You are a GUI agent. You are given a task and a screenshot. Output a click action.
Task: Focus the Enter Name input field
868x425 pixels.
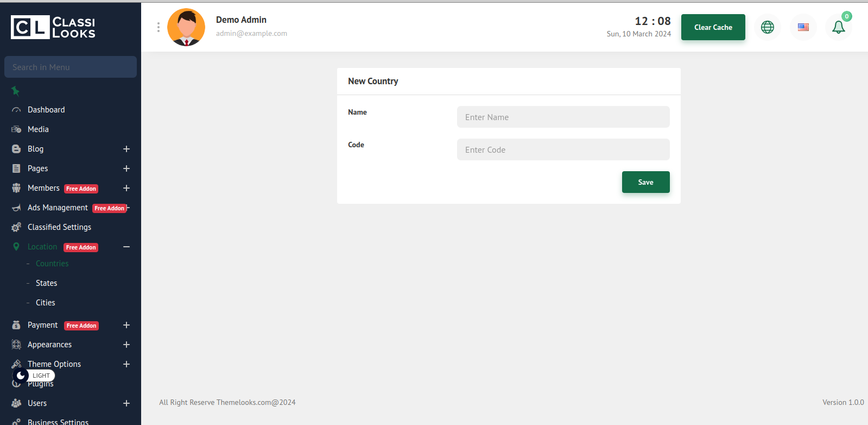[563, 117]
